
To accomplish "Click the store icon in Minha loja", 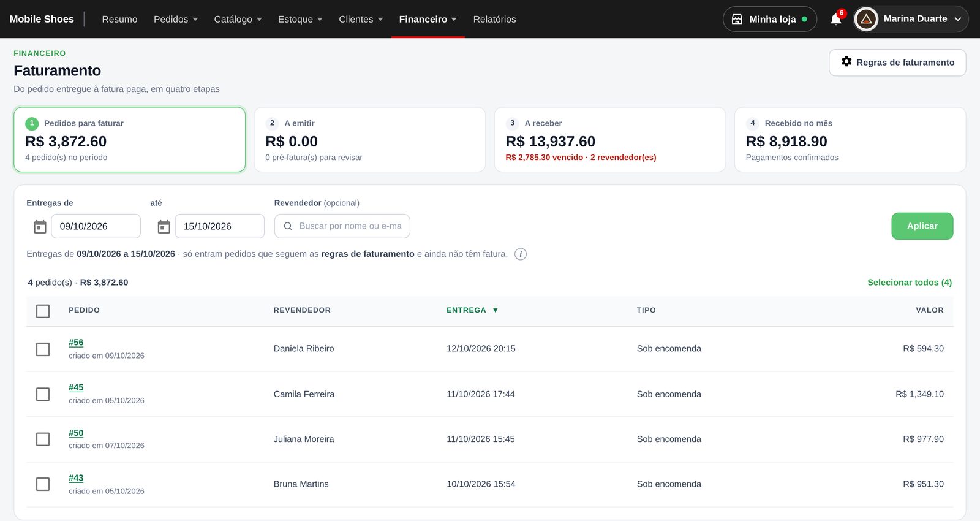I will (737, 19).
